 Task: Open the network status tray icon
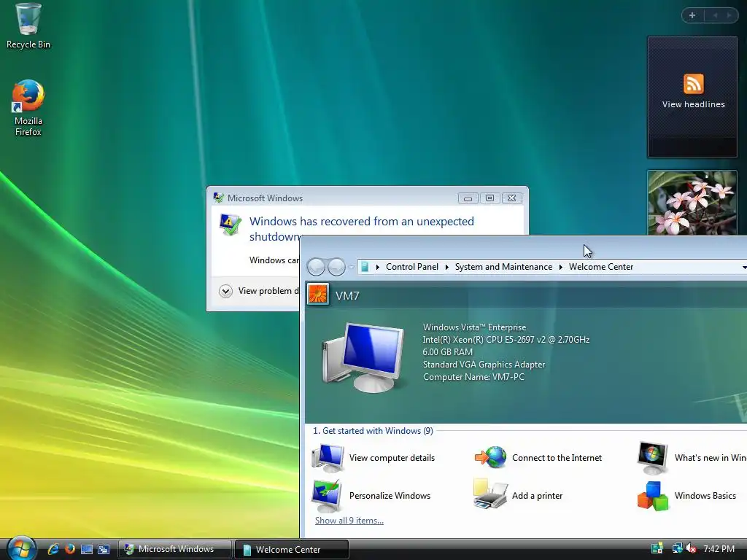point(677,548)
